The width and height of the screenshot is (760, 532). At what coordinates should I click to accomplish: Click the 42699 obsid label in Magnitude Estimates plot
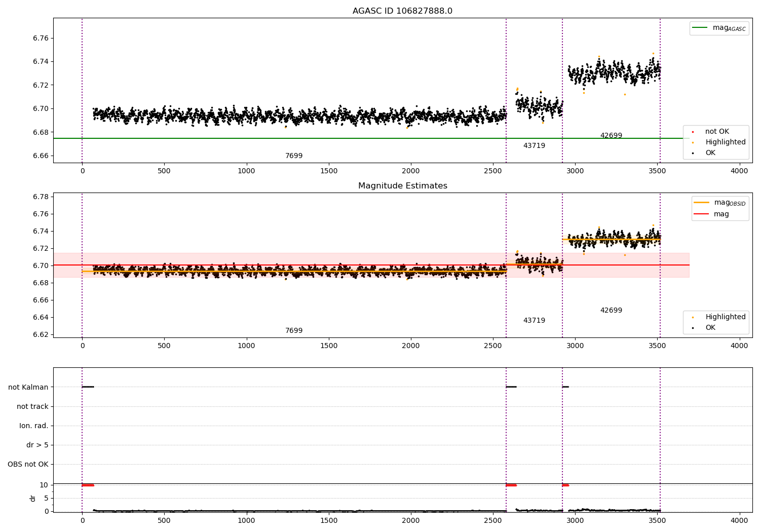coord(611,311)
